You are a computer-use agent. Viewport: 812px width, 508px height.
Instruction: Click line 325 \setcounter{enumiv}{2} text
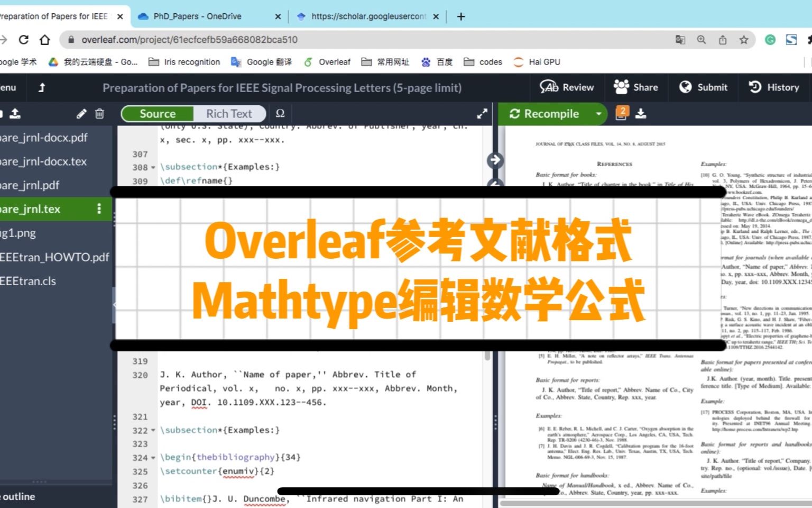(217, 471)
